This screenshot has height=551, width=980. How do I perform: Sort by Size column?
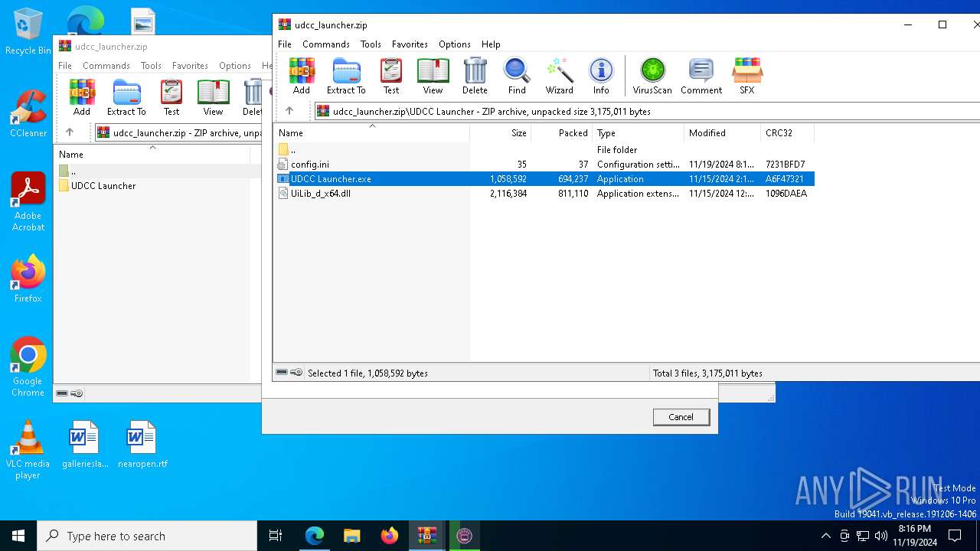pos(501,133)
